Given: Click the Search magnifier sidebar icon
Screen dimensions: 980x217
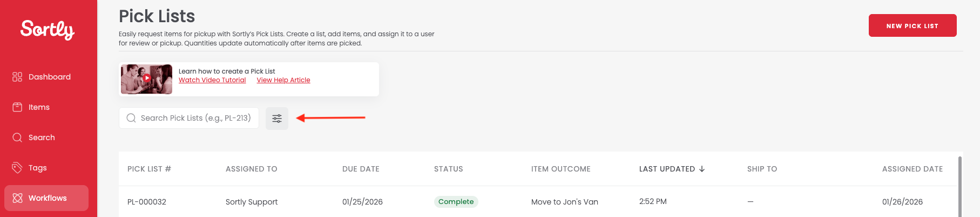Looking at the screenshot, I should point(17,137).
